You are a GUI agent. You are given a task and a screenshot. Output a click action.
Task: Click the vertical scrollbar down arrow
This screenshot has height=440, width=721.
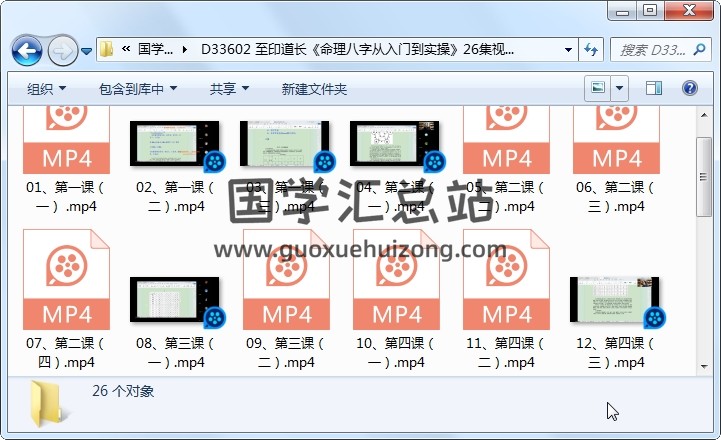point(705,366)
